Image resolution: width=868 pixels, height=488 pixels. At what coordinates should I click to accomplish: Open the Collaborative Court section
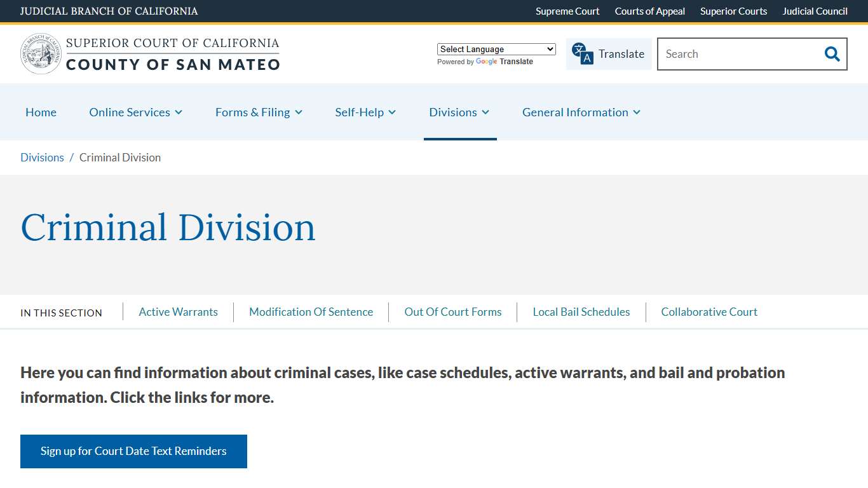[x=709, y=312]
